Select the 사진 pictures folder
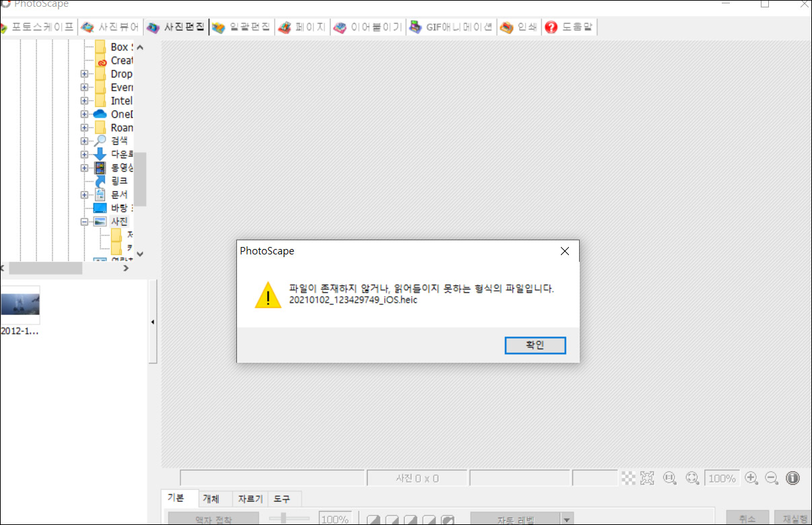The height and width of the screenshot is (525, 812). pos(111,221)
